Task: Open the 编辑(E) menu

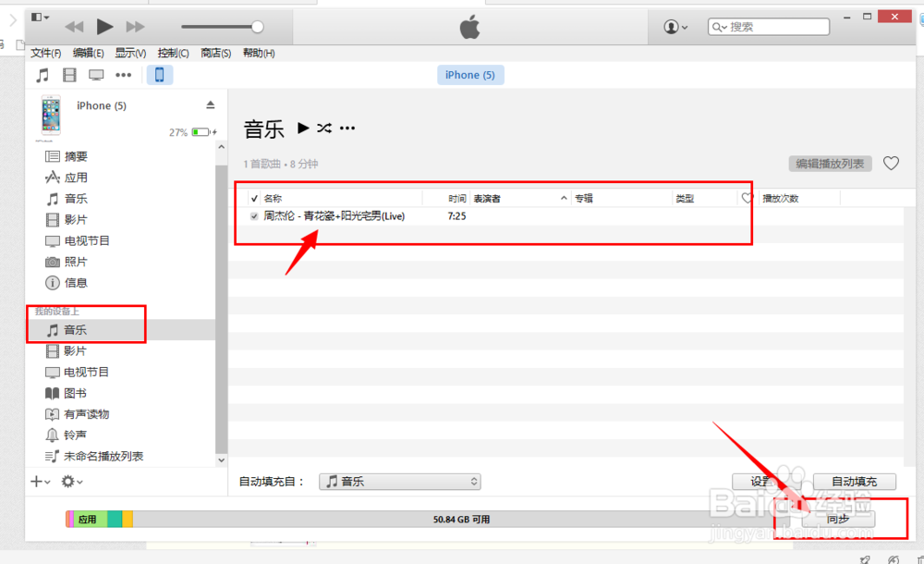Action: point(89,53)
